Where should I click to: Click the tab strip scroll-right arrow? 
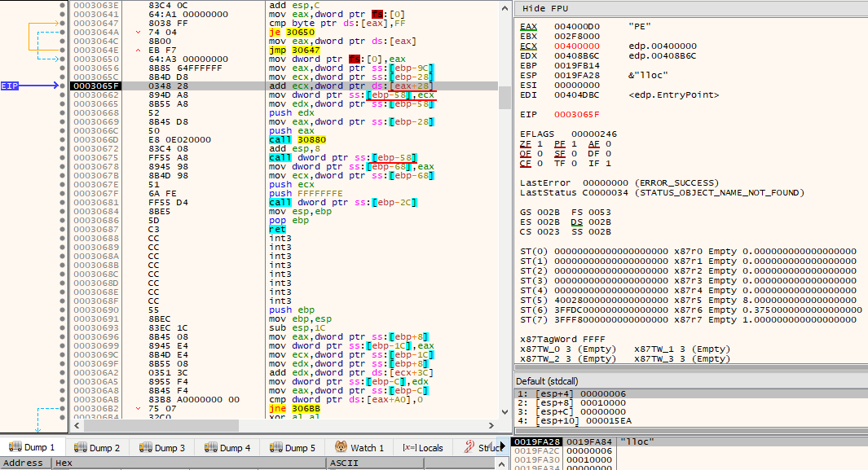503,446
